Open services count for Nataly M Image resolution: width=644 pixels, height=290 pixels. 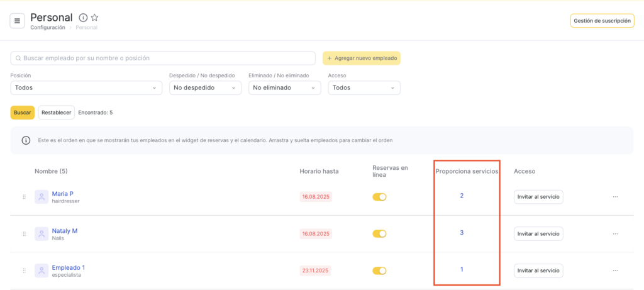tap(462, 233)
